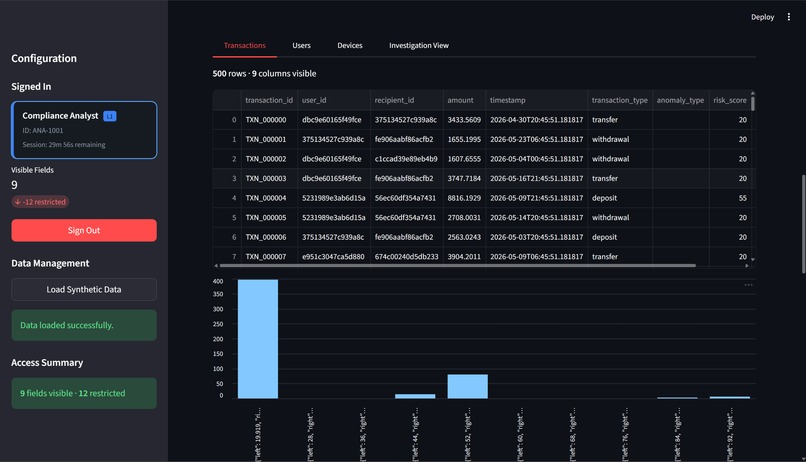Click the table's vertical scrollbar thumb

pyautogui.click(x=753, y=103)
